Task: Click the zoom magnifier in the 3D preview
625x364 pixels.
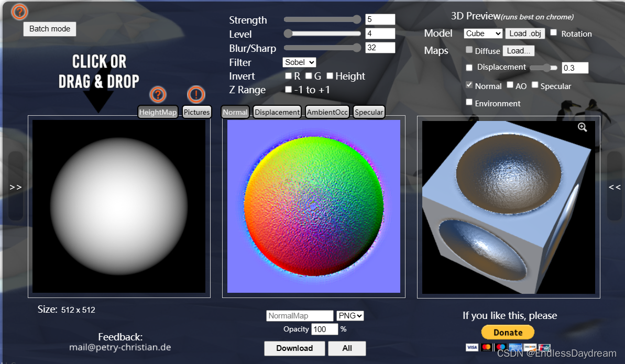Action: tap(582, 127)
